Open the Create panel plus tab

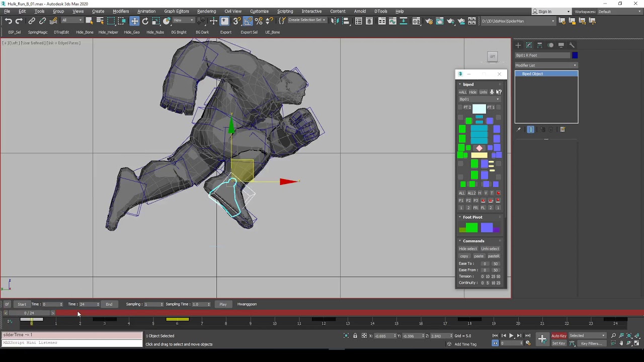pos(518,45)
